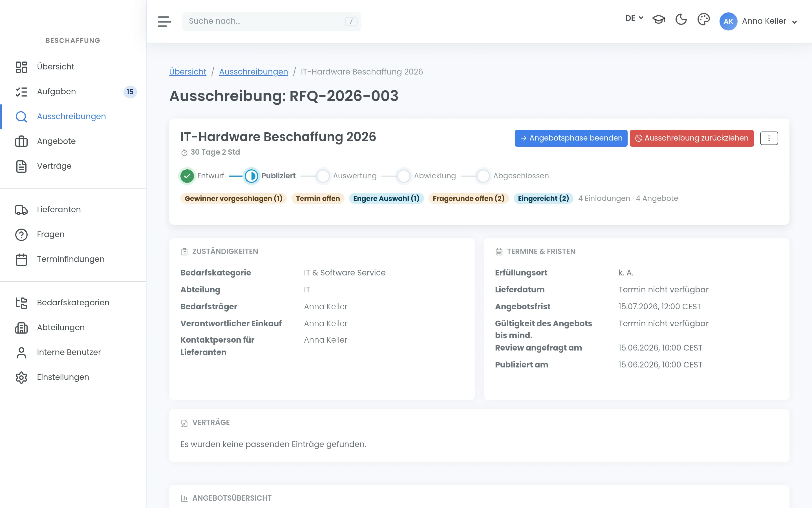
Task: Open the graduation cap tutorial icon
Action: [659, 19]
